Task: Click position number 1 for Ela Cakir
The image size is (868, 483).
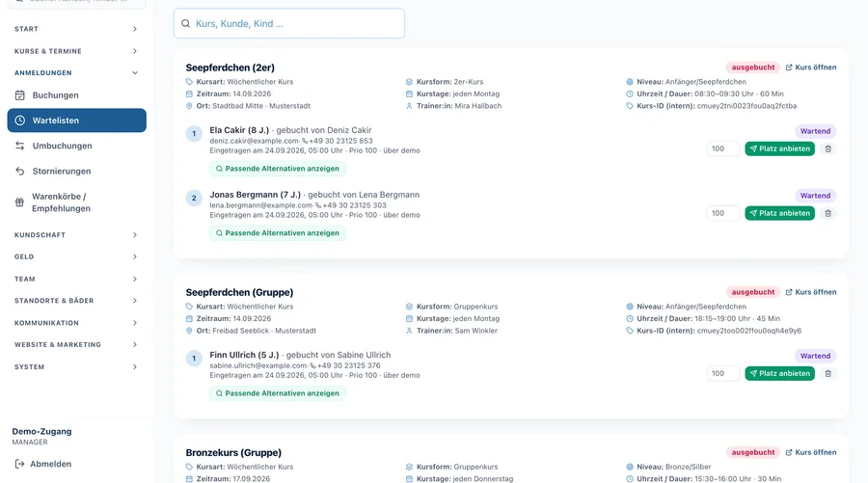Action: [x=194, y=133]
